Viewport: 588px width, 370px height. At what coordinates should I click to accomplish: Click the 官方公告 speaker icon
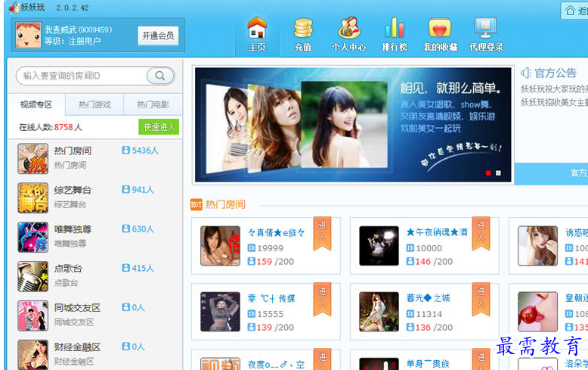click(526, 73)
